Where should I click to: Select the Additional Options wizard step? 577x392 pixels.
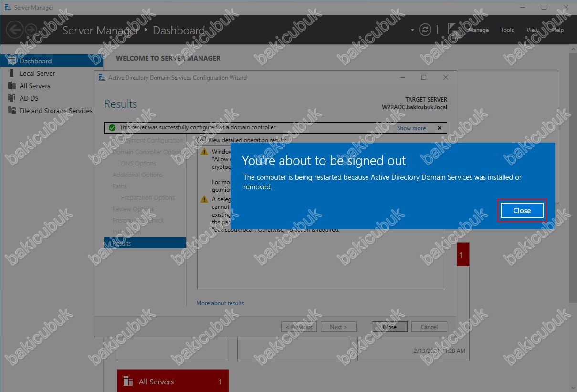coord(137,175)
